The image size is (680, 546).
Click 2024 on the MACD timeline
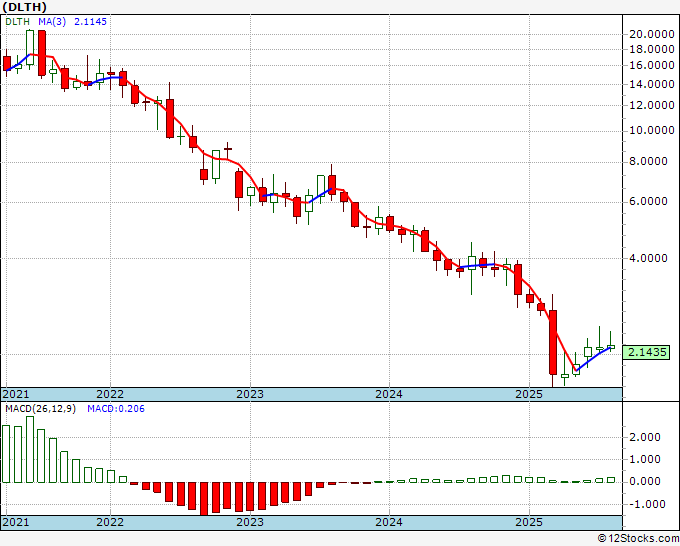click(x=389, y=522)
